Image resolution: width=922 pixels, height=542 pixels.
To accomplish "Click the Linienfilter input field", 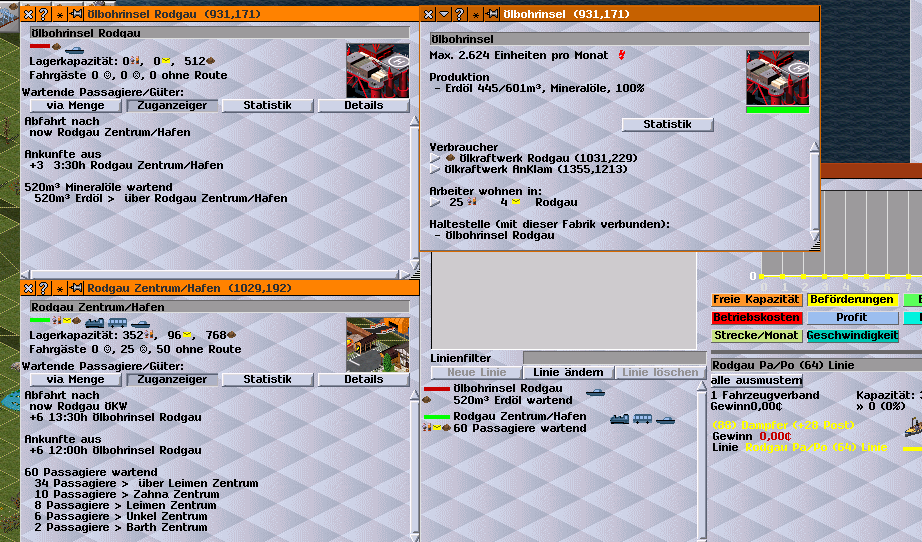I will pyautogui.click(x=613, y=357).
